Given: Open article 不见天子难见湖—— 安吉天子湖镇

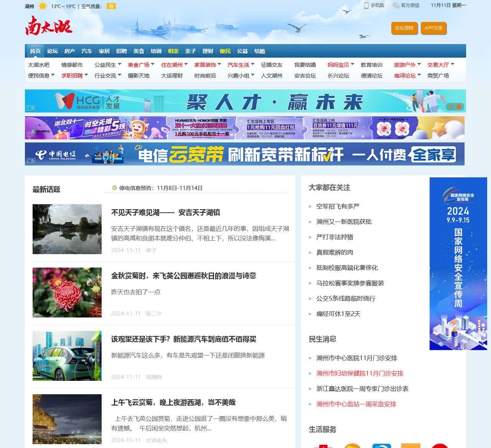Looking at the screenshot, I should (165, 212).
